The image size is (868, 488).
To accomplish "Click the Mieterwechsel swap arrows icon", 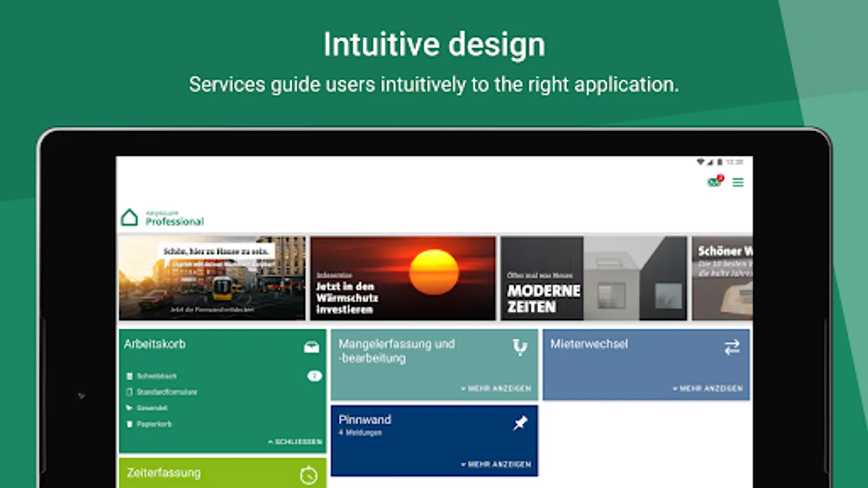I will point(732,347).
